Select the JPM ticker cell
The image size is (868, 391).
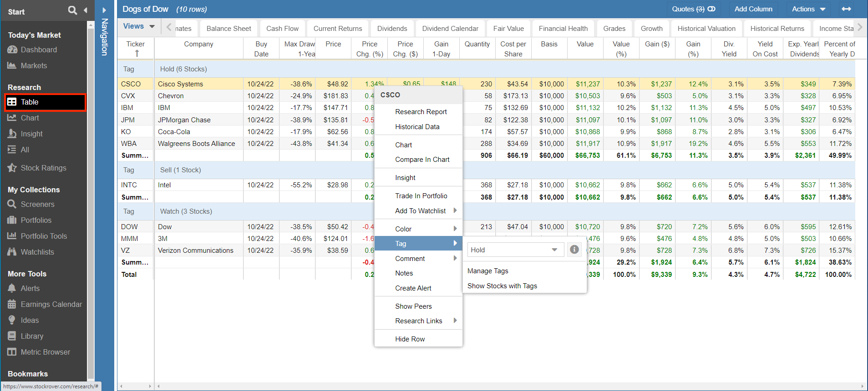tap(136, 120)
